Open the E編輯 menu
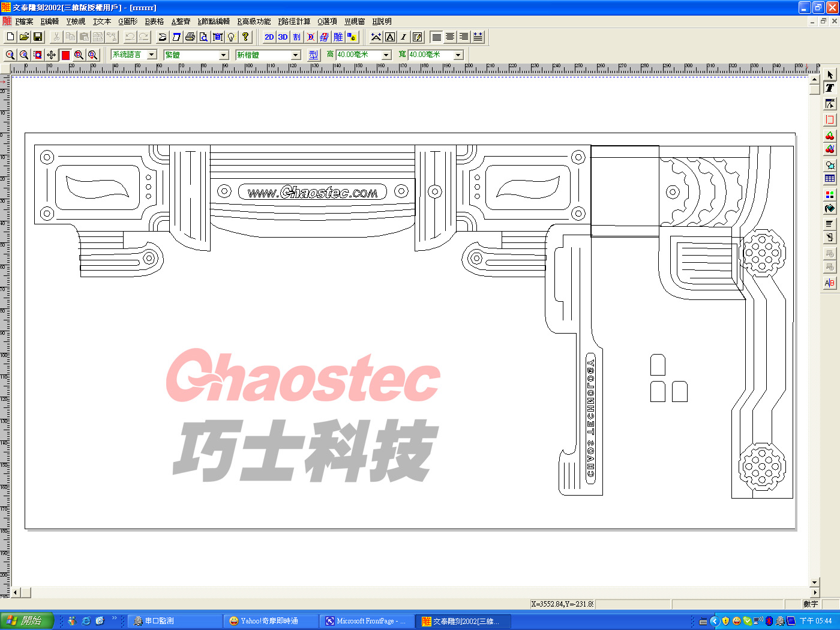 [50, 22]
